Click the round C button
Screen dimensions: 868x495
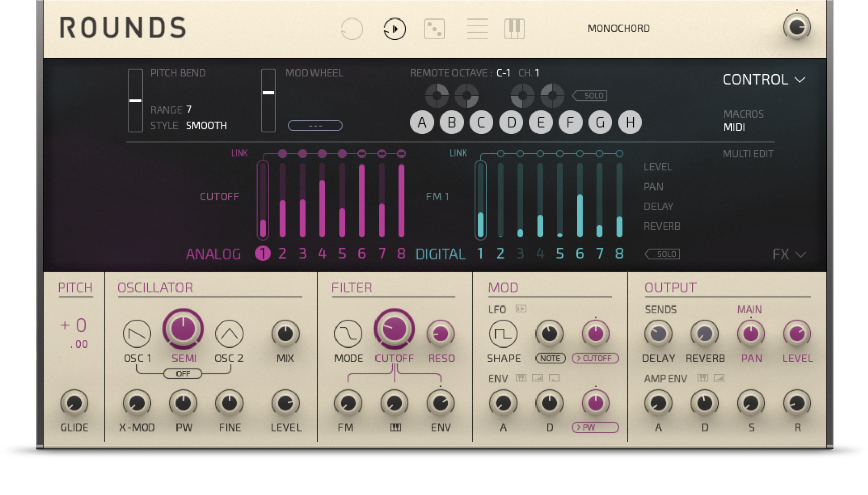(481, 122)
